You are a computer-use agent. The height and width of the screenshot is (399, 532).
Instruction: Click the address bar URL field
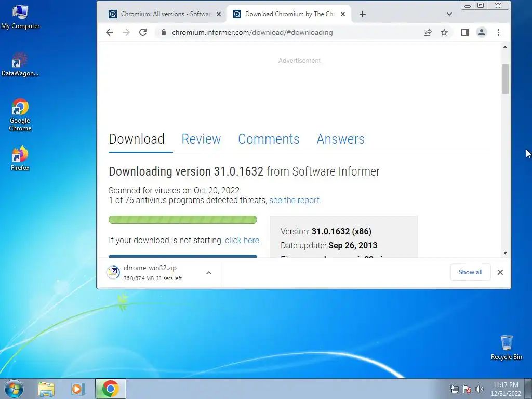288,32
